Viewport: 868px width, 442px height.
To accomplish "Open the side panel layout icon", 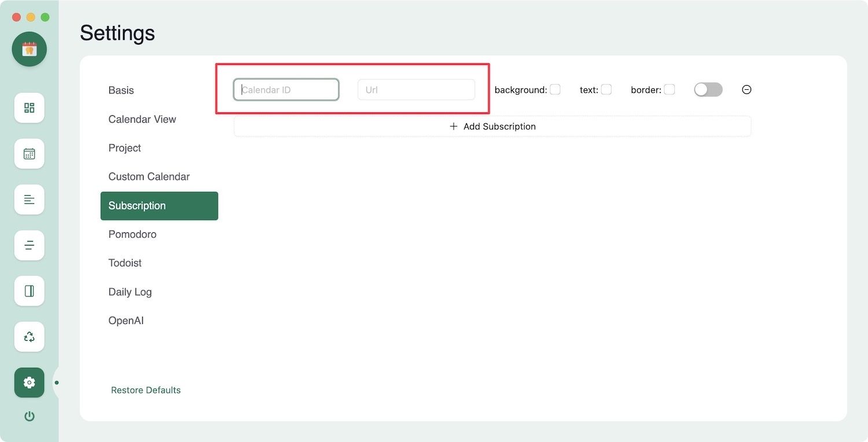I will coord(30,291).
